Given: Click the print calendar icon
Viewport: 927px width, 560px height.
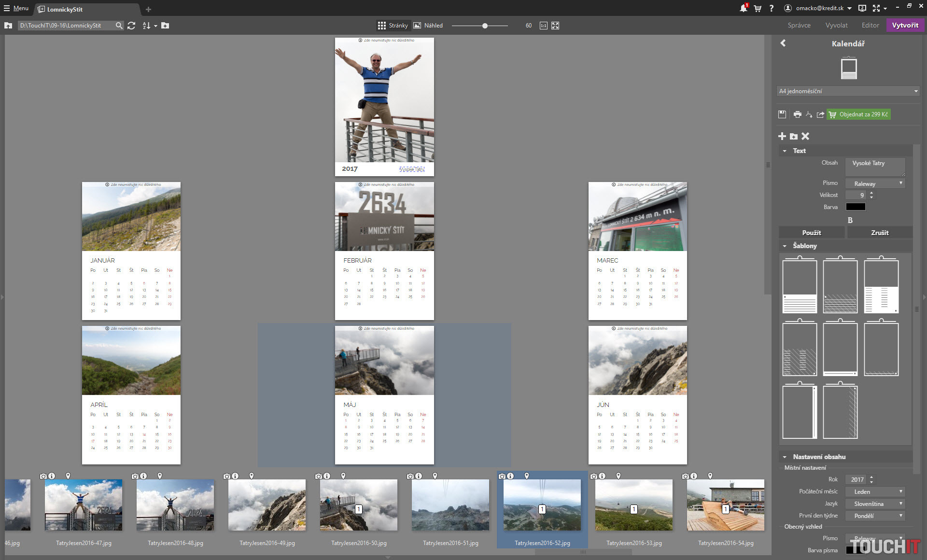Looking at the screenshot, I should [797, 114].
